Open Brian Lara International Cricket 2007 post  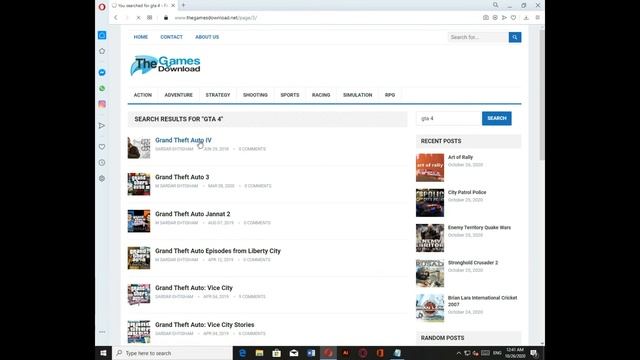point(482,301)
